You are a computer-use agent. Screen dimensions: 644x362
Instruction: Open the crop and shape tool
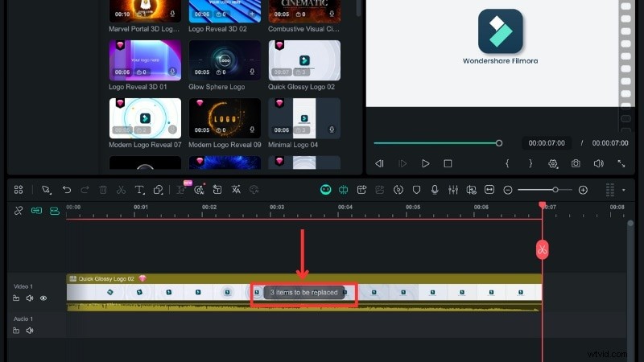click(158, 190)
